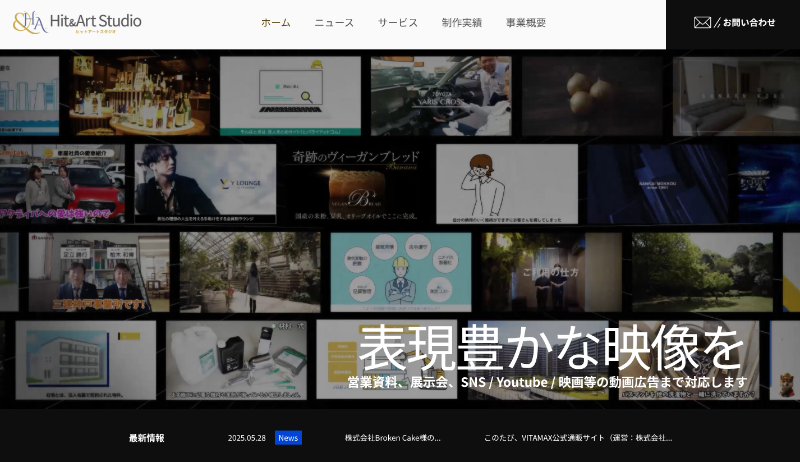Open the 事業概要 page
This screenshot has height=462, width=800.
tap(526, 22)
